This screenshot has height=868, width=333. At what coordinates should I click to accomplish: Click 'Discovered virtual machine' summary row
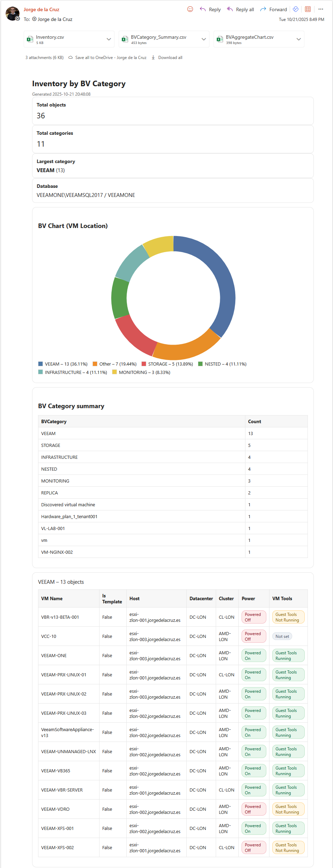click(173, 505)
